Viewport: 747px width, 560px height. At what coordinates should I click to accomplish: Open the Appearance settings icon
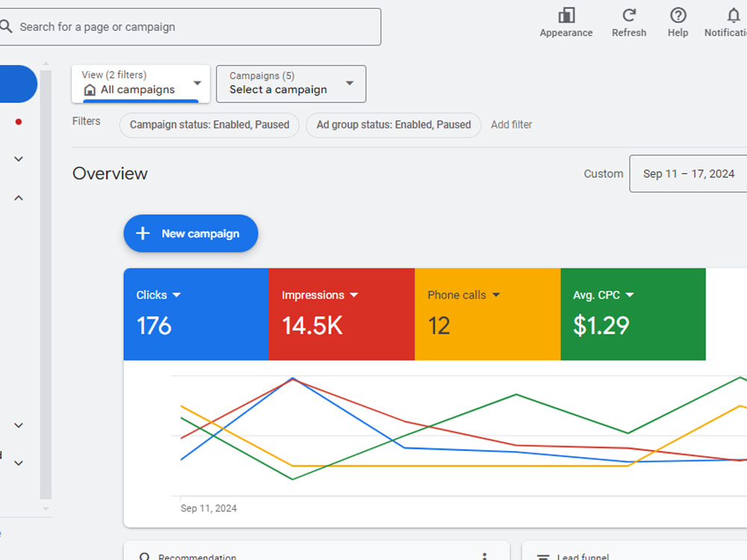pyautogui.click(x=566, y=16)
